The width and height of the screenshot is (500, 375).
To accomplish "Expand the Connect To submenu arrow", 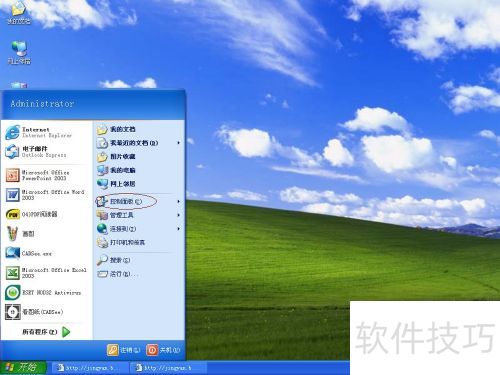I will tap(179, 229).
